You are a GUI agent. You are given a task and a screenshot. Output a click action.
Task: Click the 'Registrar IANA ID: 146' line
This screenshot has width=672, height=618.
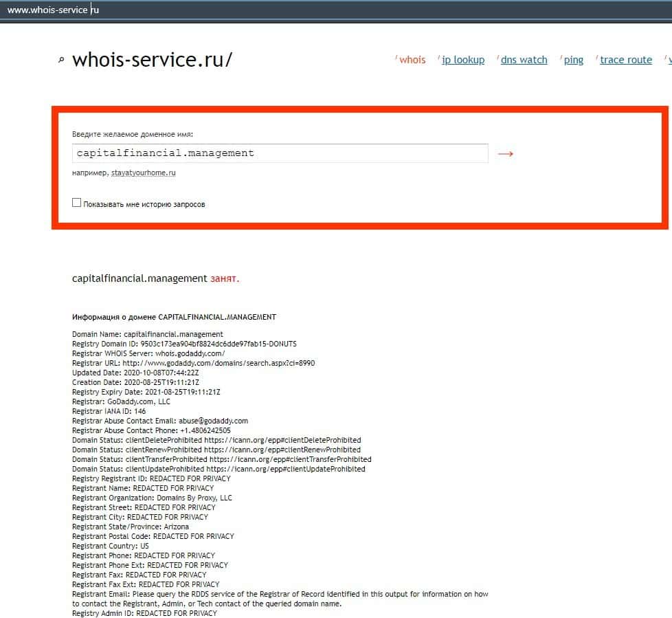click(x=109, y=411)
